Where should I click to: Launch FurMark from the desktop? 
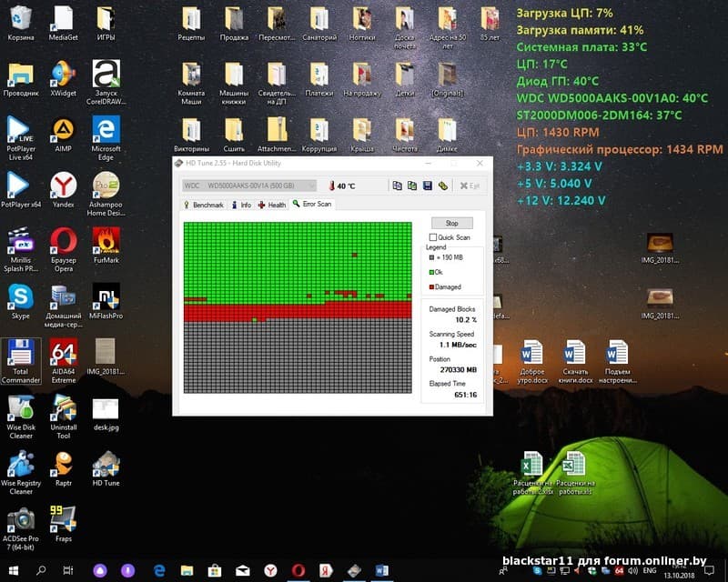[x=106, y=244]
